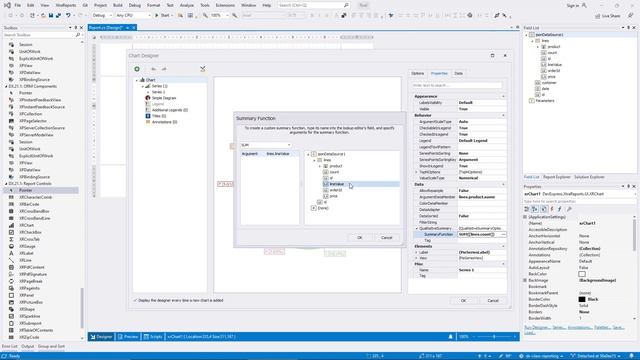The height and width of the screenshot is (360, 640).
Task: Click OK in Chart Designer window
Action: 463,301
